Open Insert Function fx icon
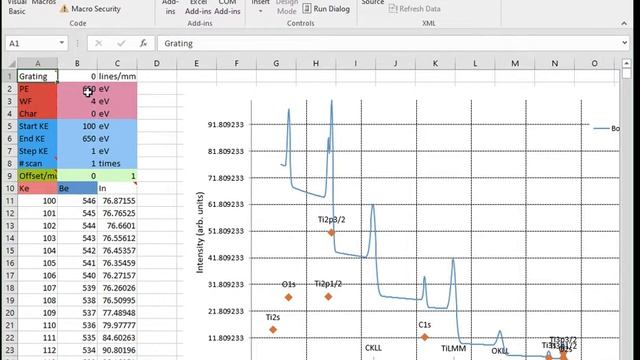Image resolution: width=640 pixels, height=360 pixels. (143, 43)
